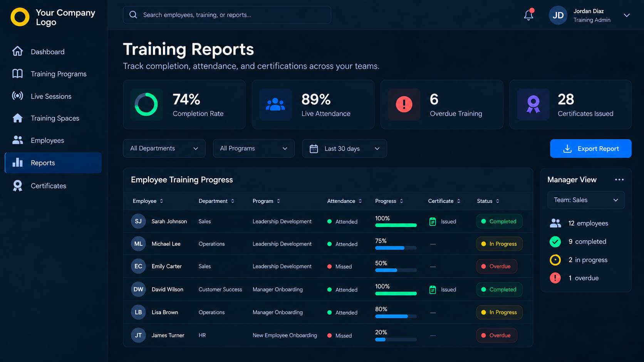
Task: Click the JD user avatar
Action: point(558,15)
